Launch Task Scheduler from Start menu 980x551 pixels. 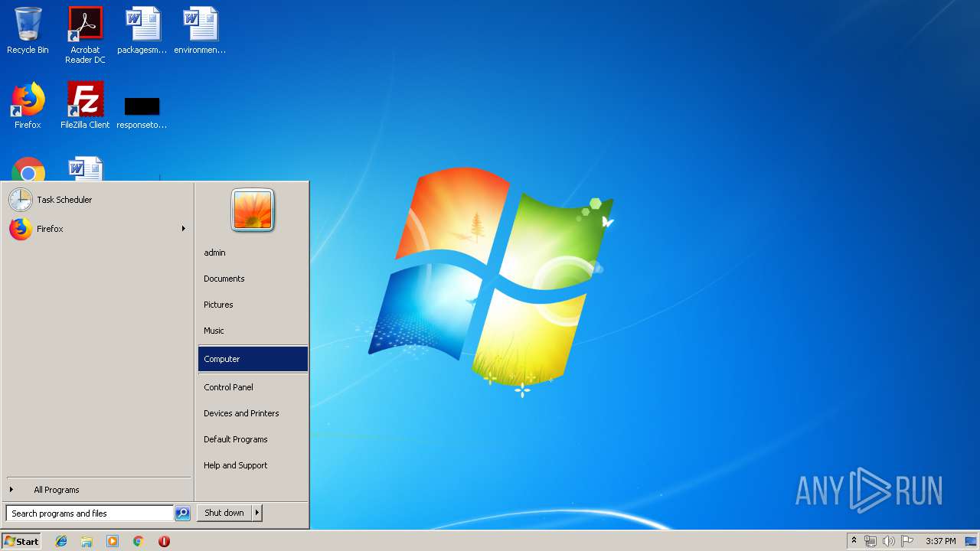[x=96, y=200]
